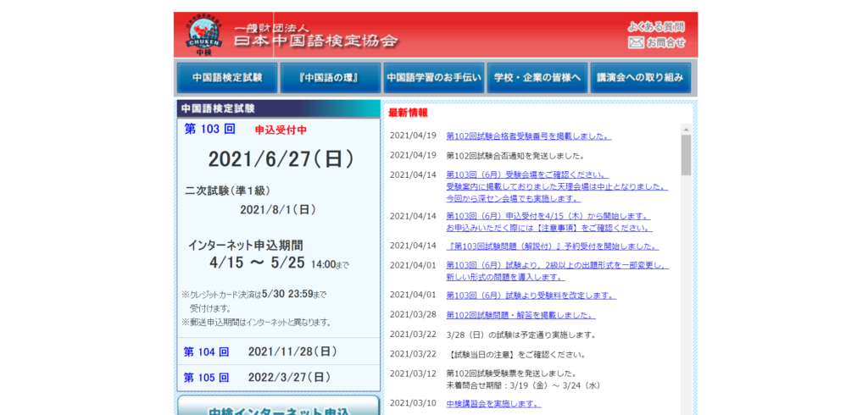The height and width of the screenshot is (415, 868).
Task: Click 第102回試験受験票を発送しました text
Action: pyautogui.click(x=511, y=373)
